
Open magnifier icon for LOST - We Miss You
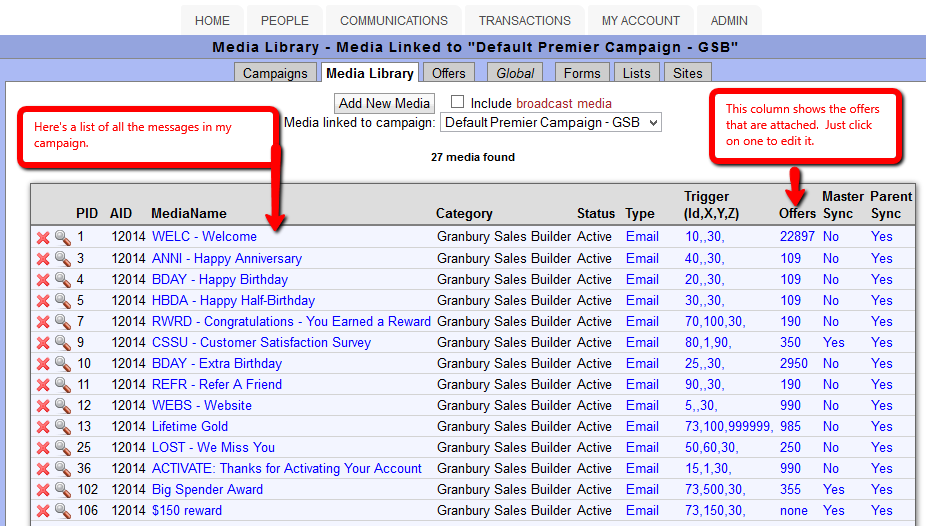(x=62, y=448)
